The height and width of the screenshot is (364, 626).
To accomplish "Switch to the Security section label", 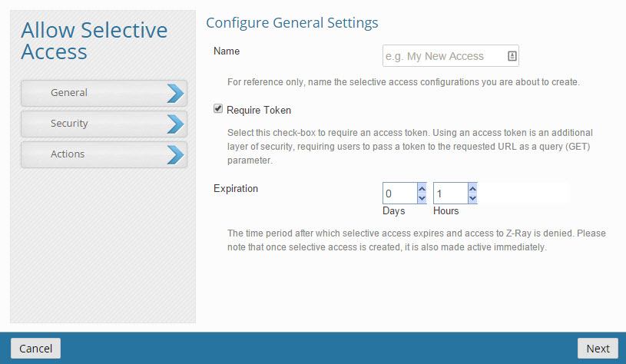I will tap(69, 124).
